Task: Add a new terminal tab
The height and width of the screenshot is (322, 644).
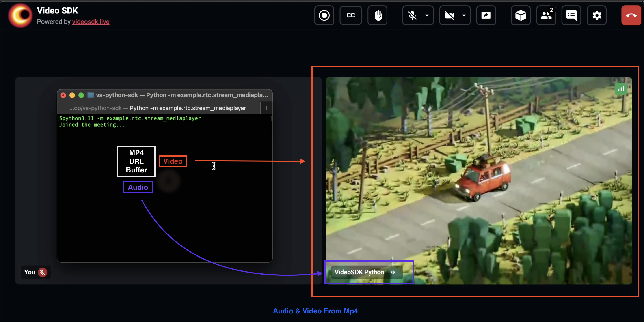Action: click(x=266, y=108)
